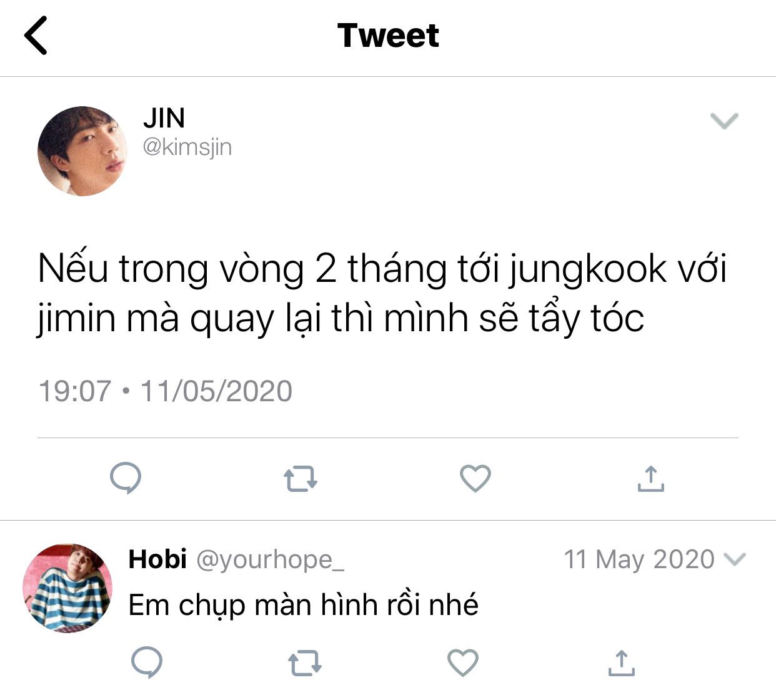Open Hobi's reply text "Em chụp màn hình rồi nhé"

pyautogui.click(x=304, y=605)
